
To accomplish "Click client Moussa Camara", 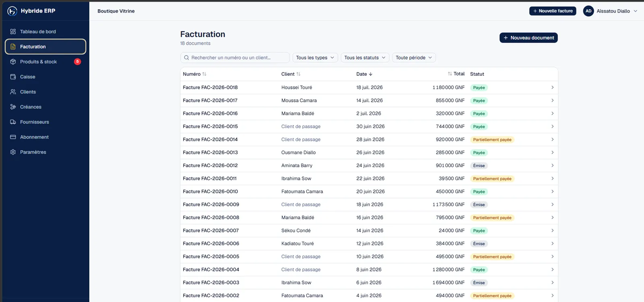I will pos(299,101).
